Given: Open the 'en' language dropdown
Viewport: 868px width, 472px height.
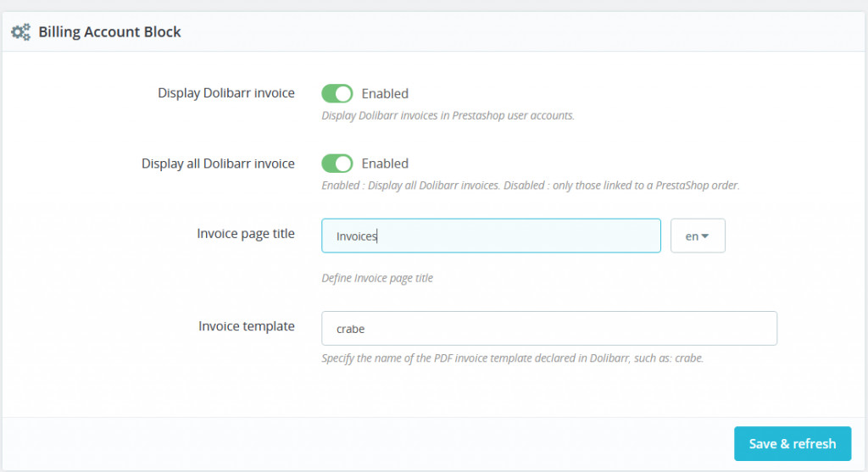Looking at the screenshot, I should coord(697,236).
